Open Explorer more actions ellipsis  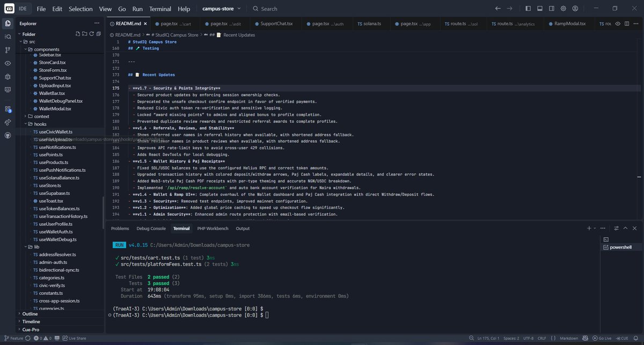[97, 23]
